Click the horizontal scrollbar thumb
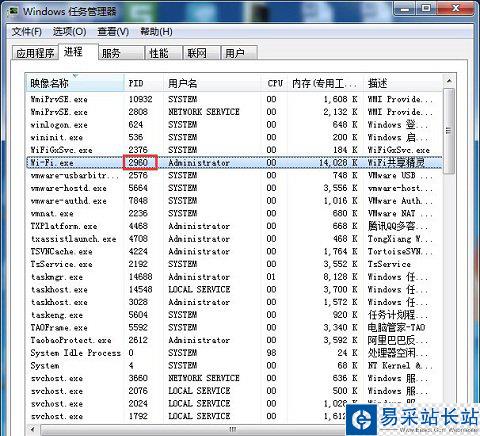This screenshot has height=436, width=480. pyautogui.click(x=233, y=429)
